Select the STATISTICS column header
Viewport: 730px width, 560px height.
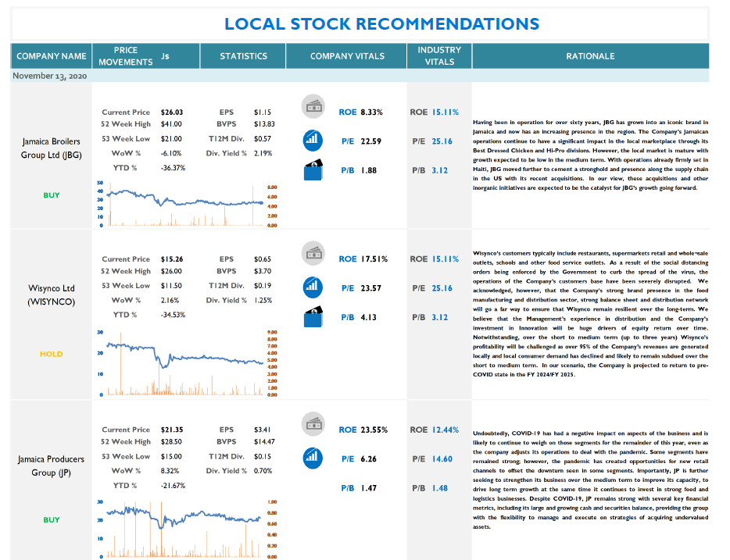(244, 56)
